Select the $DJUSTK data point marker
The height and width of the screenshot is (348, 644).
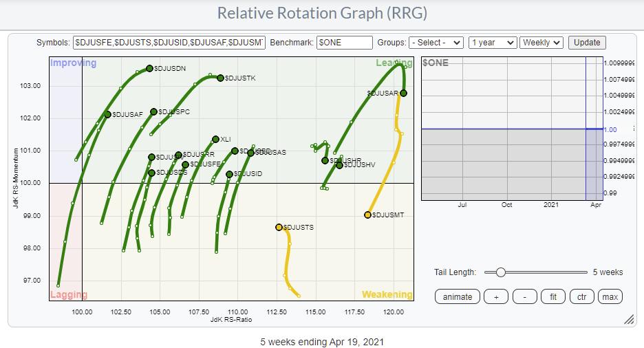point(220,78)
